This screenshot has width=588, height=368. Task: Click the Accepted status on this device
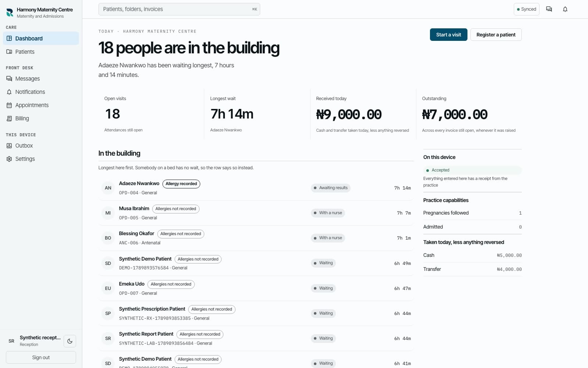pyautogui.click(x=472, y=170)
